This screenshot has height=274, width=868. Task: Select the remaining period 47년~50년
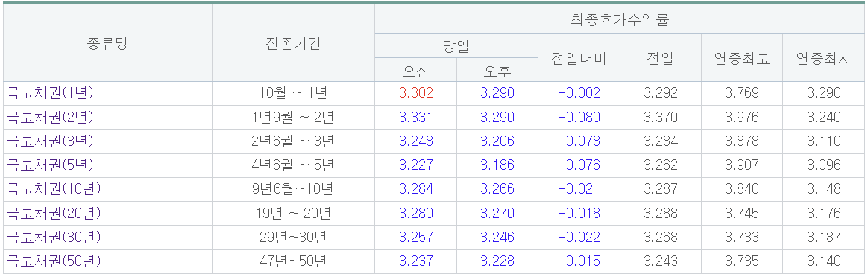coord(293,261)
